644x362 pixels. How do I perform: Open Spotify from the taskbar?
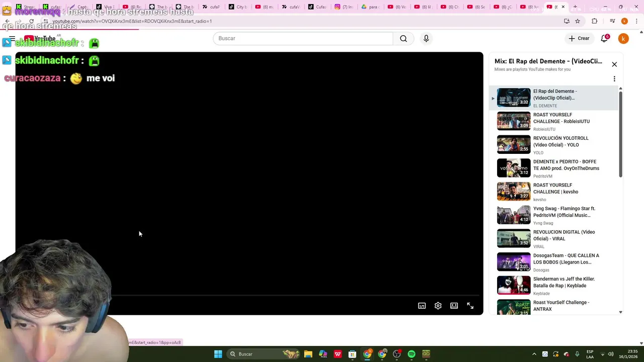tap(412, 354)
